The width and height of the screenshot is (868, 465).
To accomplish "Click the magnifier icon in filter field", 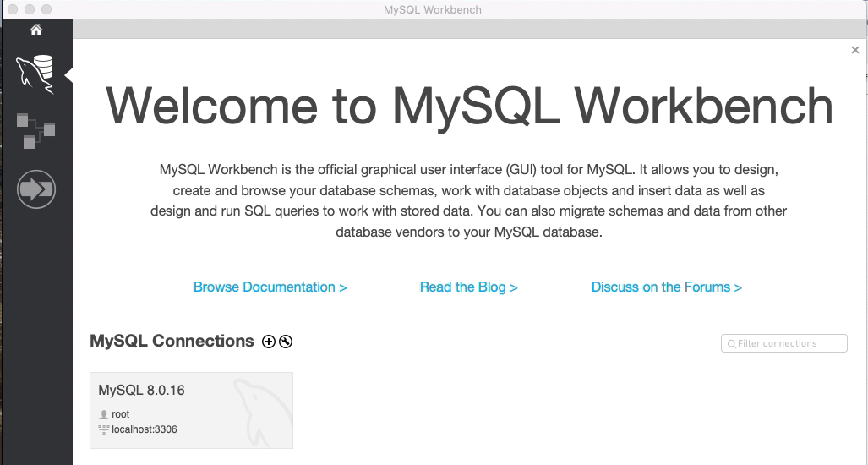I will pyautogui.click(x=731, y=344).
